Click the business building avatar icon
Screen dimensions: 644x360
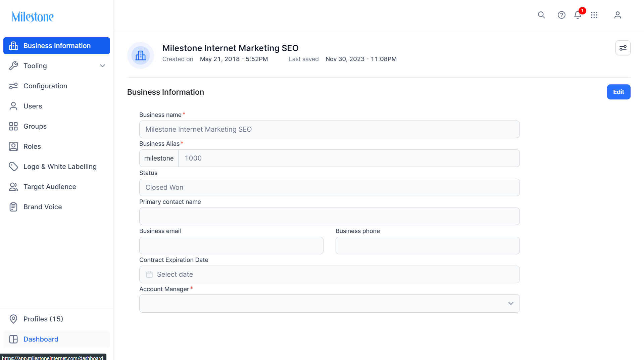click(141, 55)
